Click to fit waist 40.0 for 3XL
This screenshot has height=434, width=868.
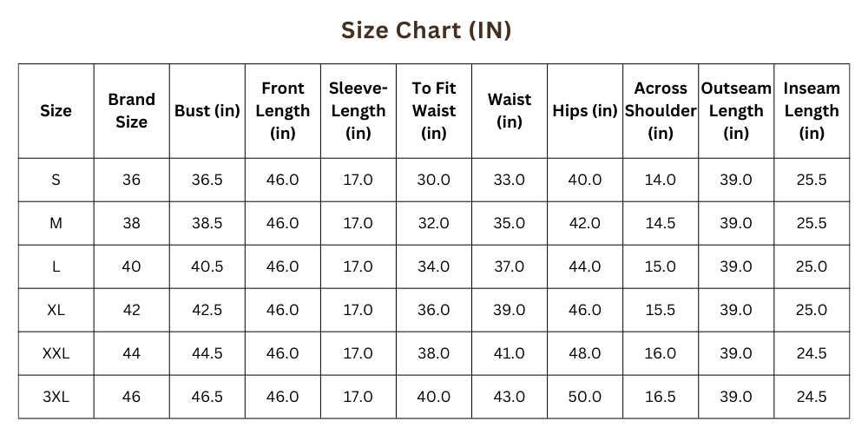tap(433, 397)
